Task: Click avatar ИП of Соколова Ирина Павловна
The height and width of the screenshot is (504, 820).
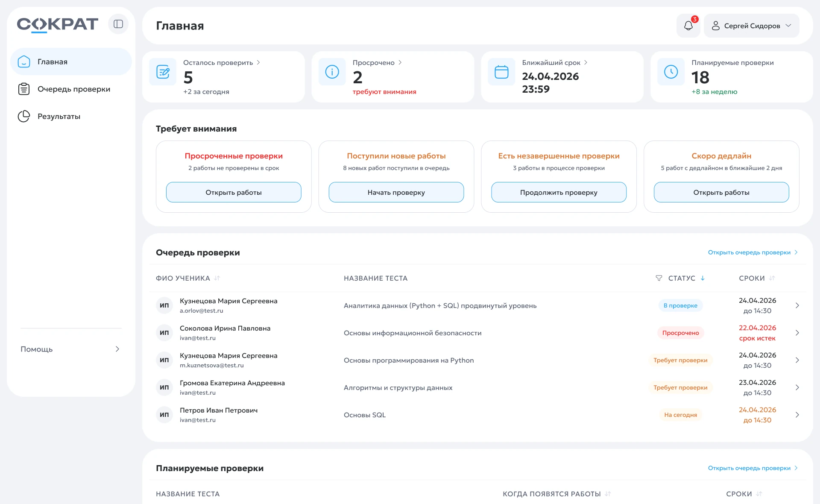Action: 164,333
